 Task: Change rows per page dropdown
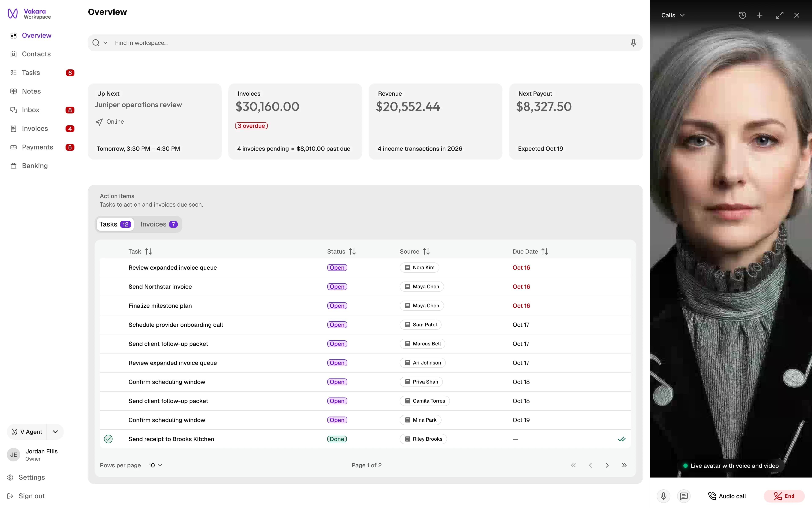click(x=155, y=465)
